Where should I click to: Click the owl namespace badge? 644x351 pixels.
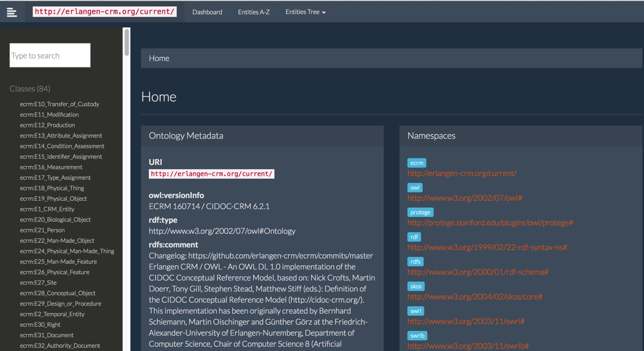pos(415,188)
